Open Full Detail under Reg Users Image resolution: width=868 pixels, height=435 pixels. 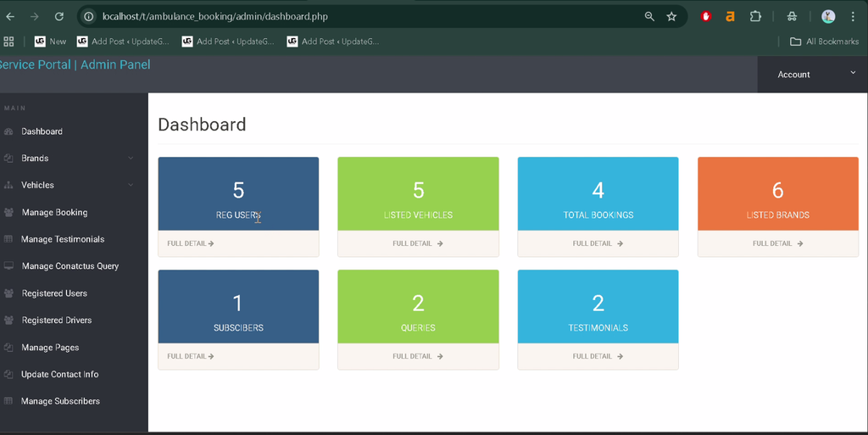(x=191, y=243)
